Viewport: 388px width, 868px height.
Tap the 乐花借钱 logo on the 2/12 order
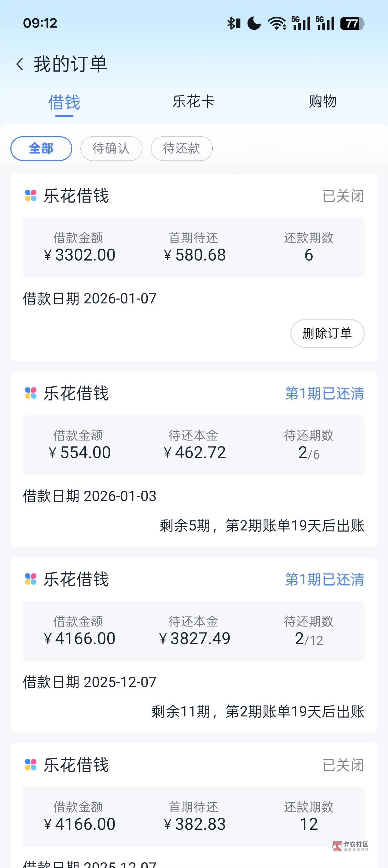point(31,579)
